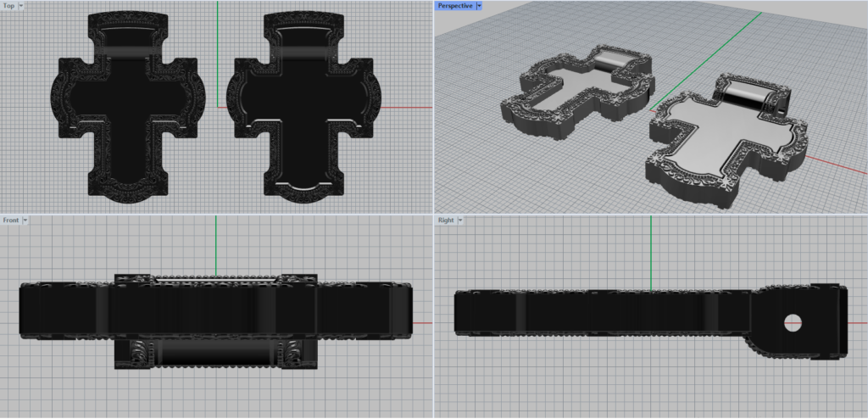
Task: Click the lower bail section in Front view
Action: pos(215,355)
